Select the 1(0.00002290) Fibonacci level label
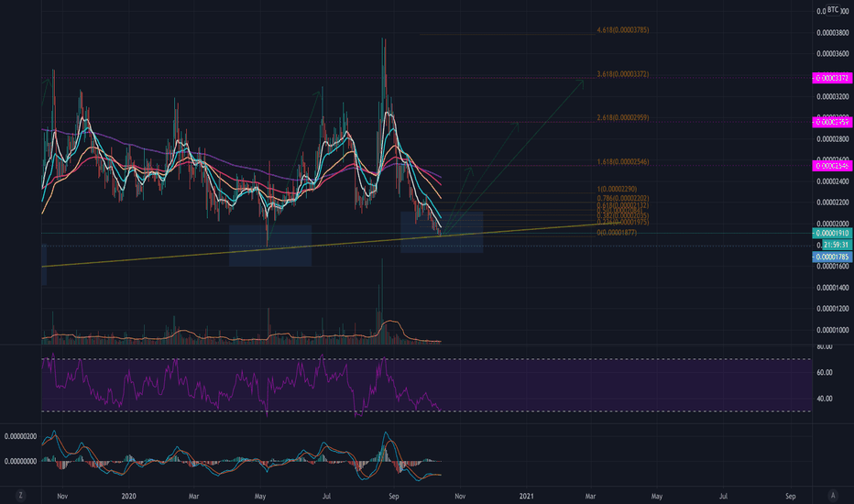Viewport: 854px width, 504px height. [x=617, y=189]
